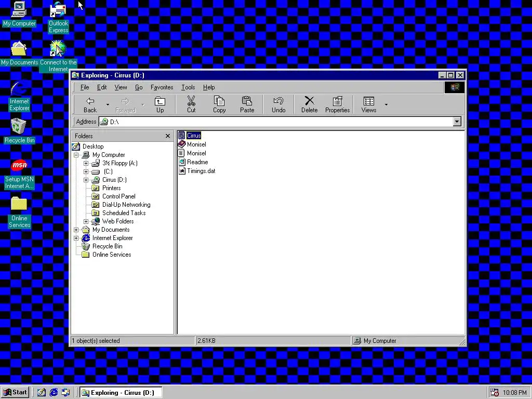
Task: Select the My Computer desktop icon
Action: pyautogui.click(x=19, y=14)
